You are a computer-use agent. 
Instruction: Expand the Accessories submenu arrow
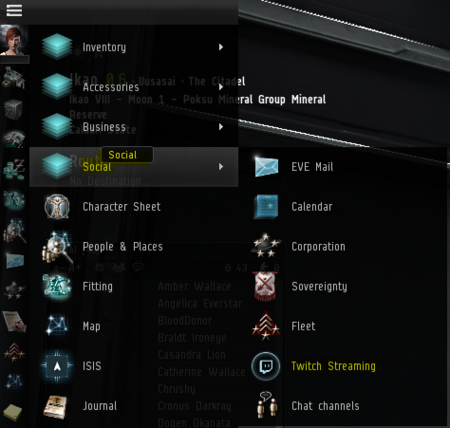(x=221, y=87)
